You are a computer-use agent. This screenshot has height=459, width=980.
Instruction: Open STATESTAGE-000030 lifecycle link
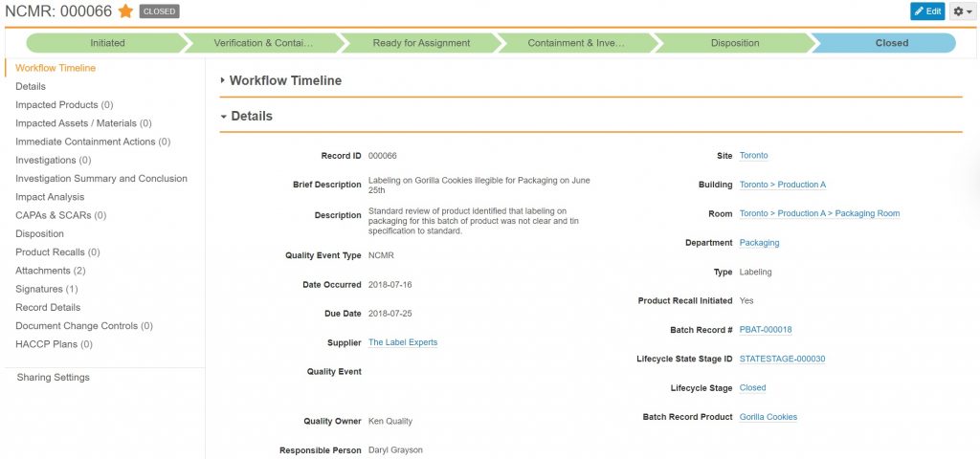782,360
